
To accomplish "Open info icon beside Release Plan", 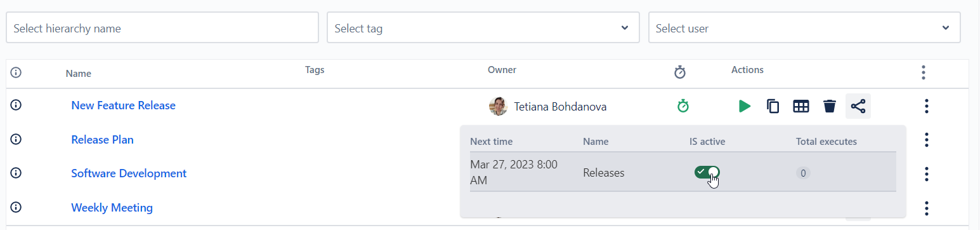I will 16,139.
